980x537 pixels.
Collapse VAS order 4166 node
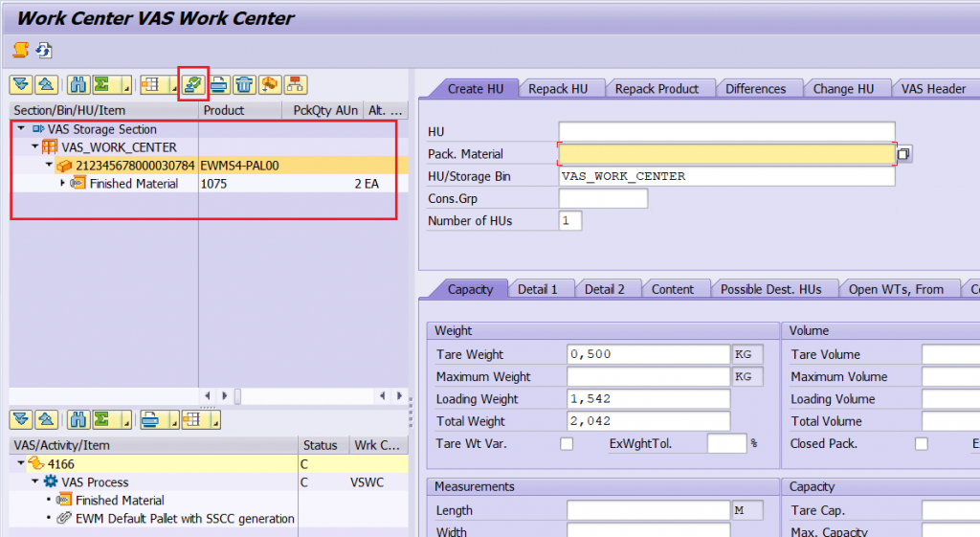tap(21, 463)
